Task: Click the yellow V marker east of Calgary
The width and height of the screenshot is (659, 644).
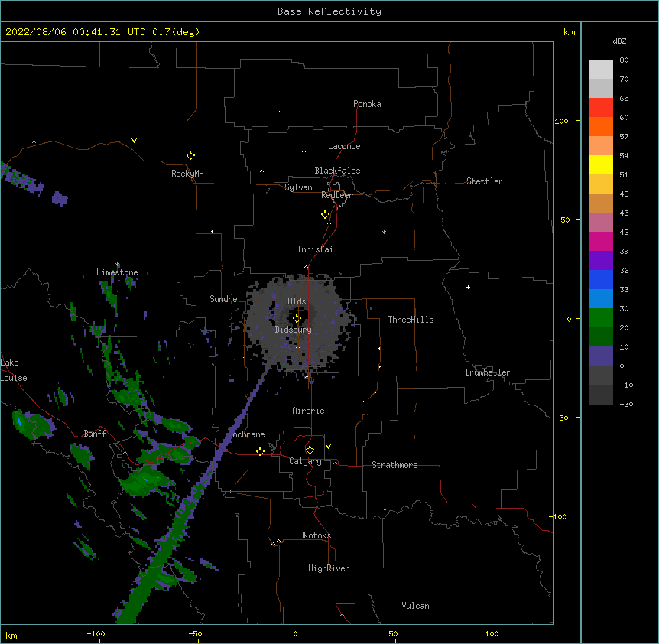Action: 328,447
